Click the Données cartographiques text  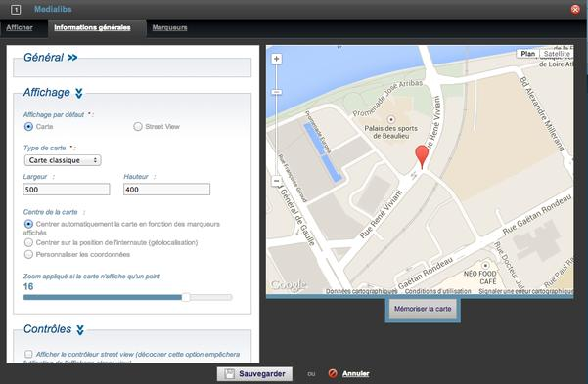[361, 291]
